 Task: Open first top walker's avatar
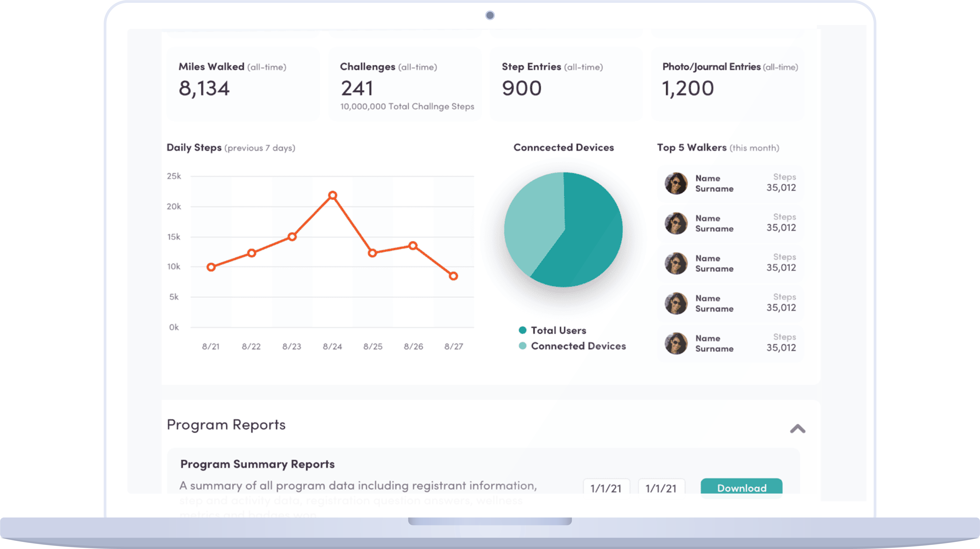click(676, 183)
